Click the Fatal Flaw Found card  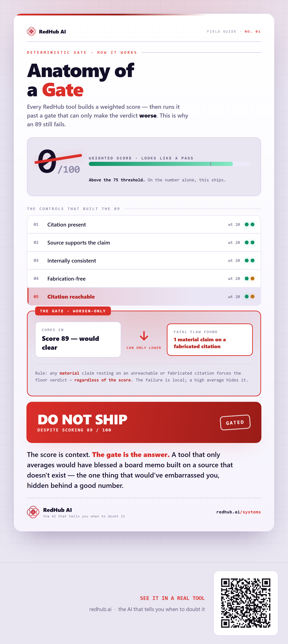pyautogui.click(x=210, y=339)
